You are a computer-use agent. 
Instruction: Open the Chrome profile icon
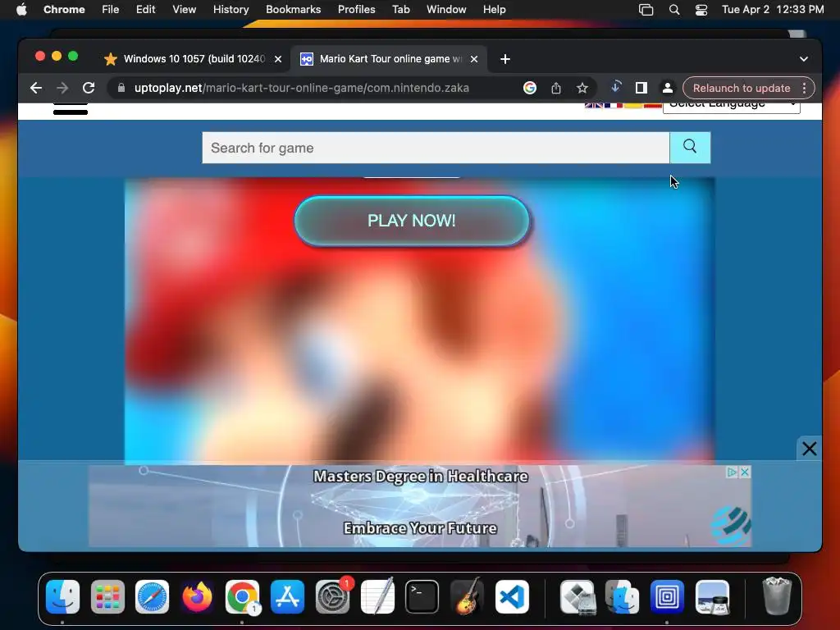pyautogui.click(x=668, y=88)
